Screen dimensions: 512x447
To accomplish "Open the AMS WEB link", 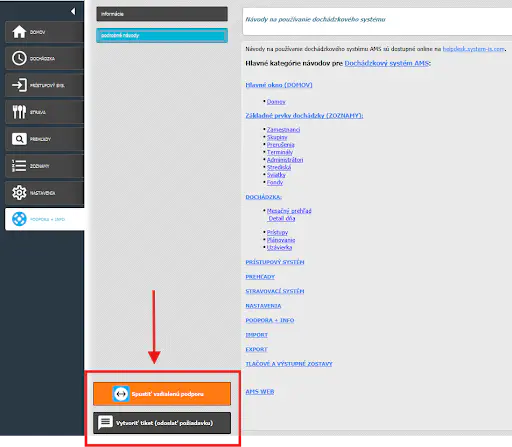I will click(260, 392).
